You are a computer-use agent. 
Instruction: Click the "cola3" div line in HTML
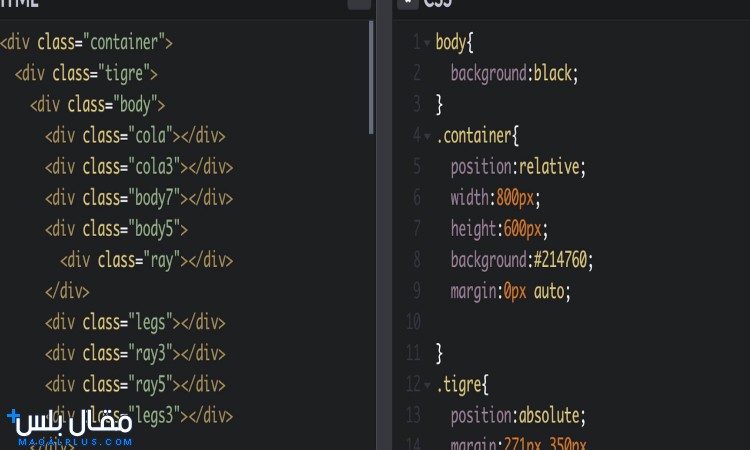click(x=138, y=167)
